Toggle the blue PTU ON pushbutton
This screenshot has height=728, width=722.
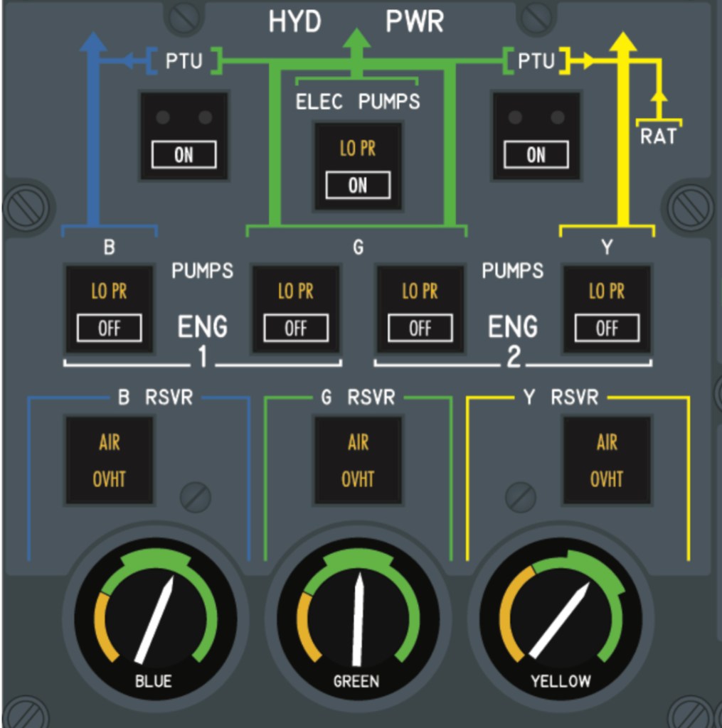pos(184,136)
